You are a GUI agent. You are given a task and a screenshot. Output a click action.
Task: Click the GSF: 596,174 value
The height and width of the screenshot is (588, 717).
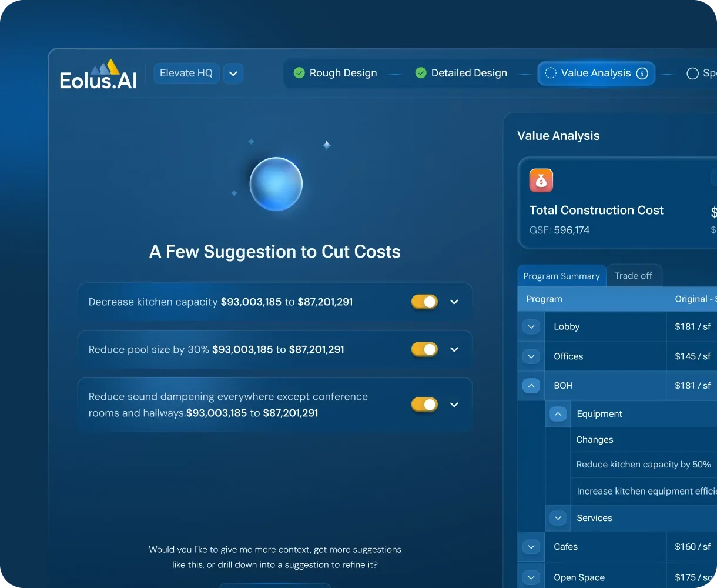coord(559,230)
